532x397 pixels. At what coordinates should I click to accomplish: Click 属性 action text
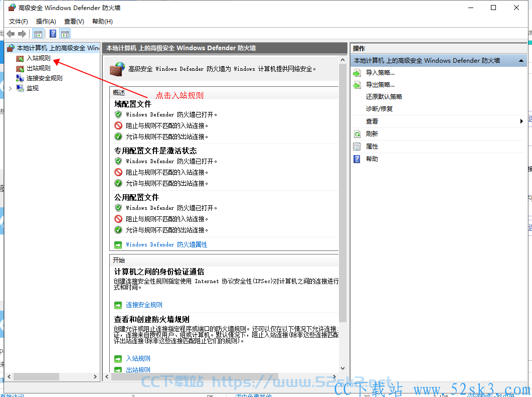[x=372, y=147]
